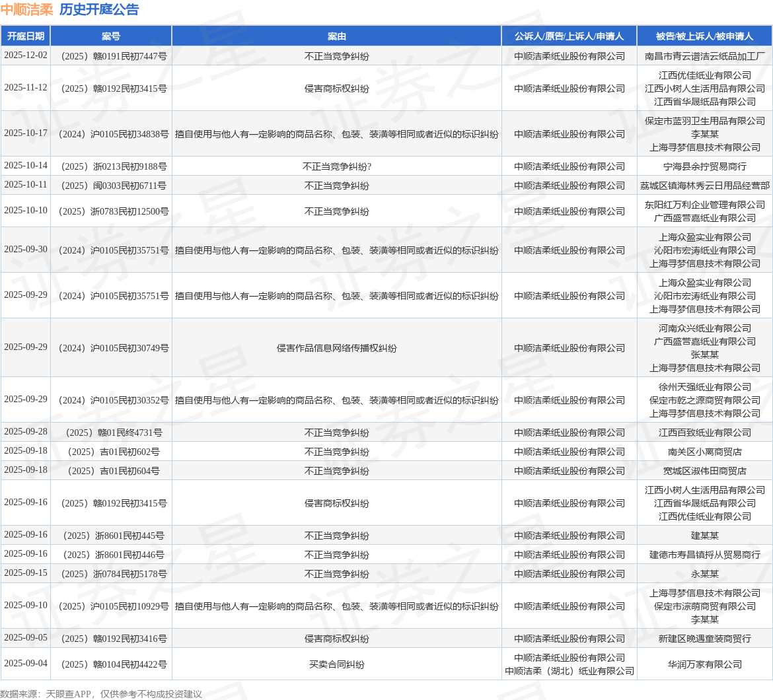Click the date 2025-09-04
The width and height of the screenshot is (773, 700).
(x=26, y=664)
